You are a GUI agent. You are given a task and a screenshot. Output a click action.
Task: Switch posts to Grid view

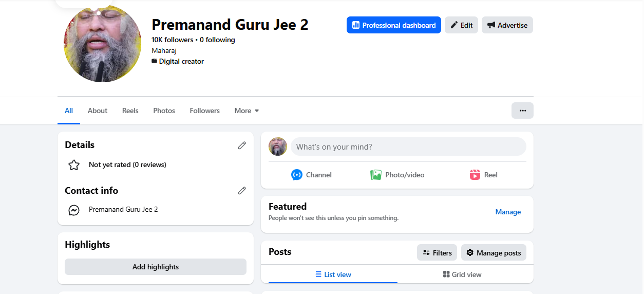pyautogui.click(x=462, y=274)
